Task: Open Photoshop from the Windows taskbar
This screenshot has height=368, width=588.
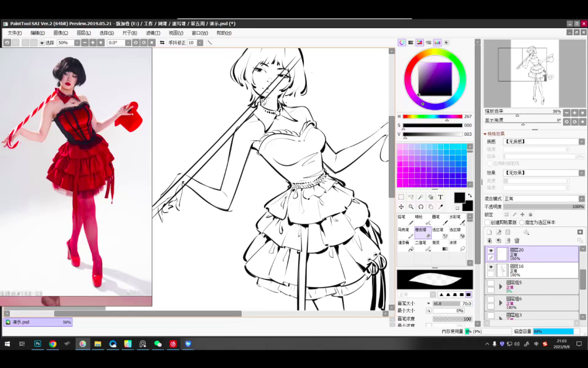Action: [38, 344]
